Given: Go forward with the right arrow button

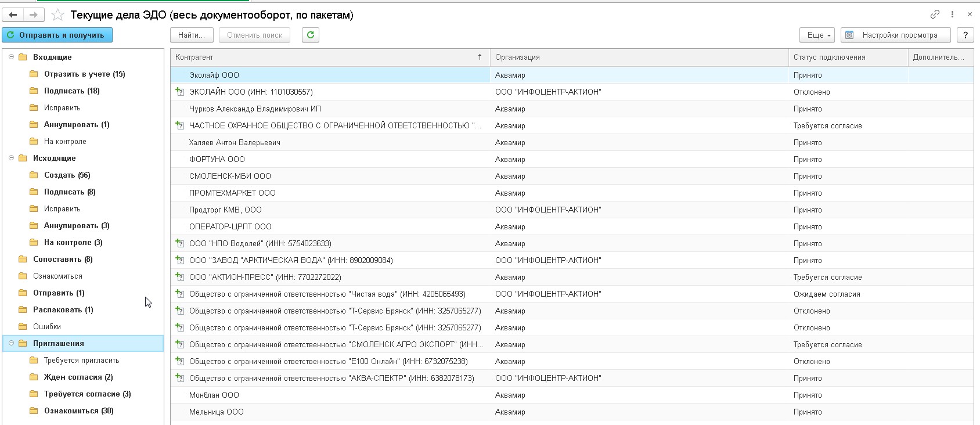Looking at the screenshot, I should click(34, 15).
